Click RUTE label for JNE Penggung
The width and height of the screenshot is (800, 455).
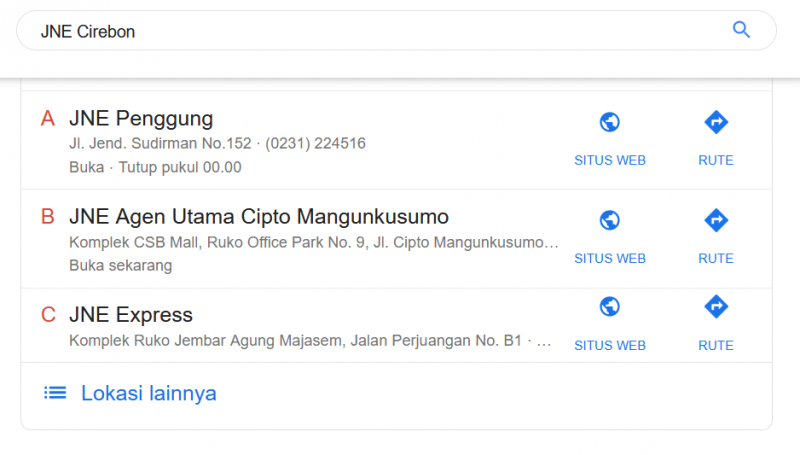click(x=716, y=160)
